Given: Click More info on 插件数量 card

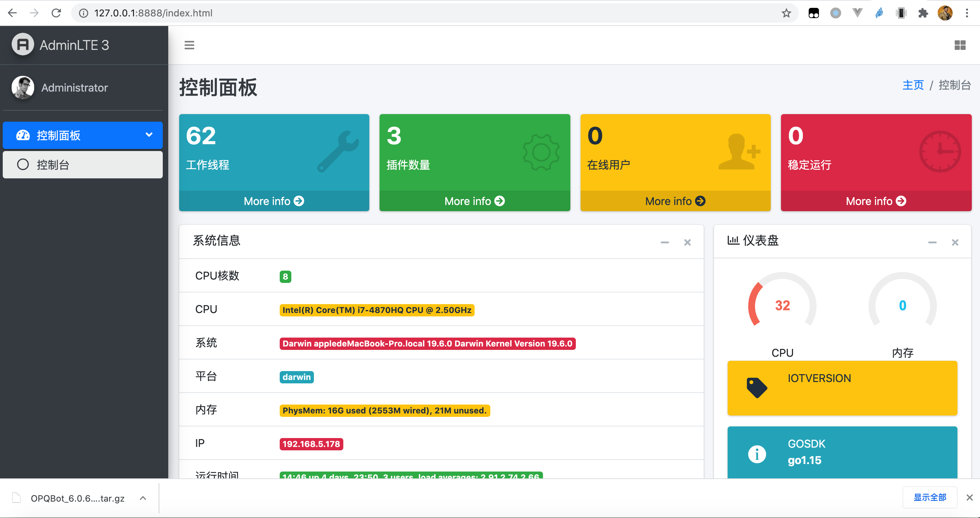Looking at the screenshot, I should (x=474, y=201).
